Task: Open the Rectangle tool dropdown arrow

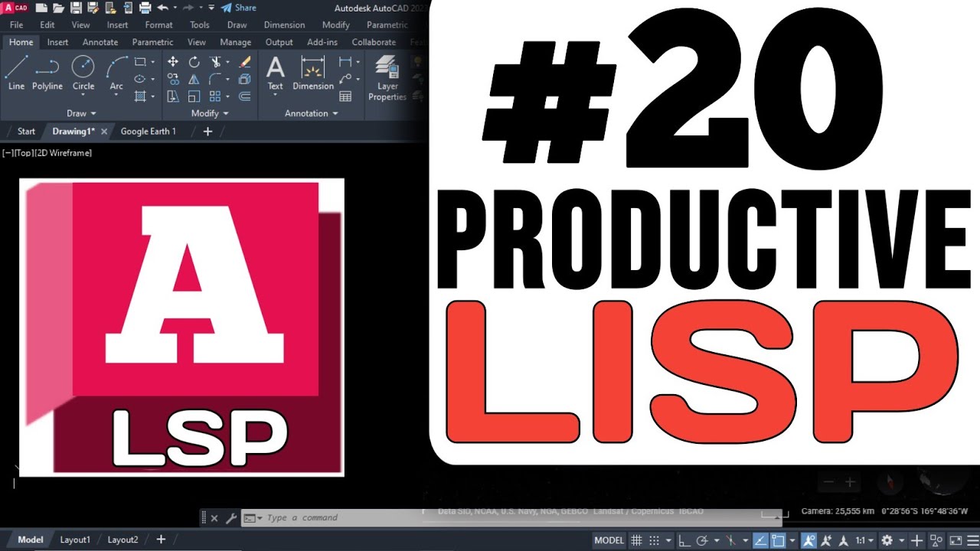Action: (x=152, y=62)
